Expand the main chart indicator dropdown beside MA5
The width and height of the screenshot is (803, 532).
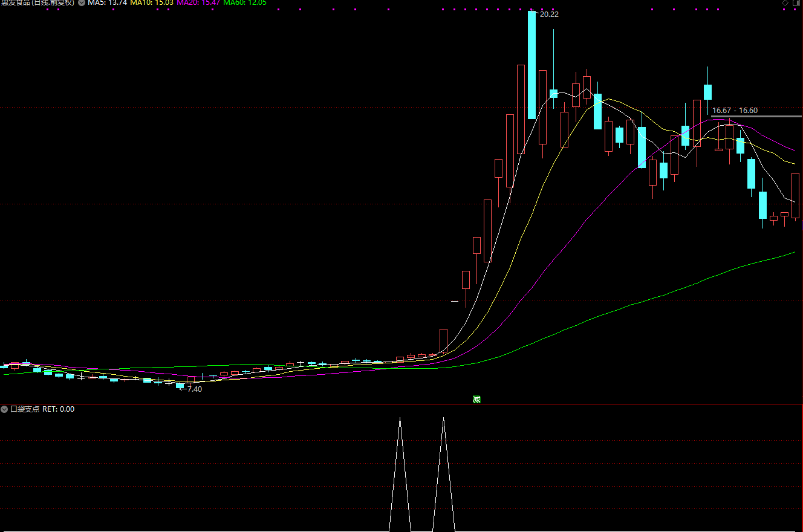tap(82, 3)
